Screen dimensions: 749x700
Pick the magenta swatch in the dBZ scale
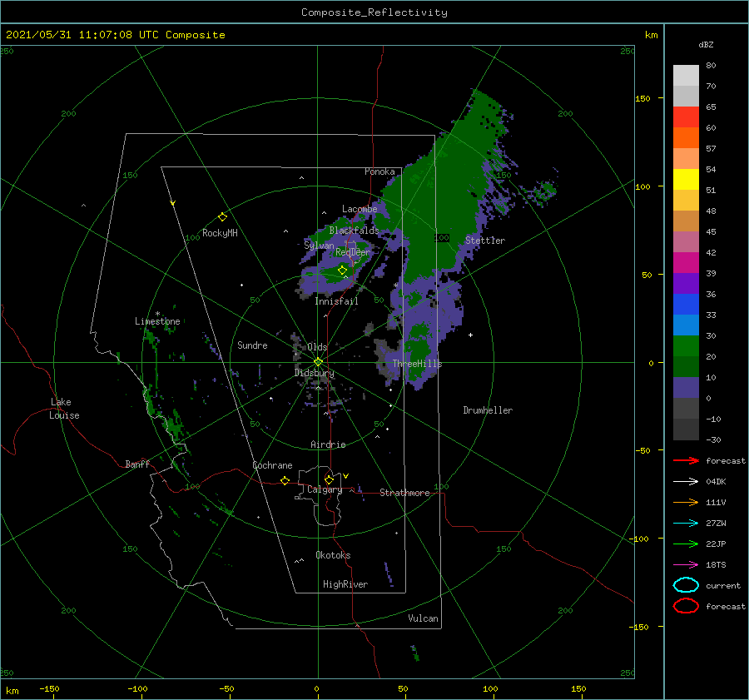(686, 262)
